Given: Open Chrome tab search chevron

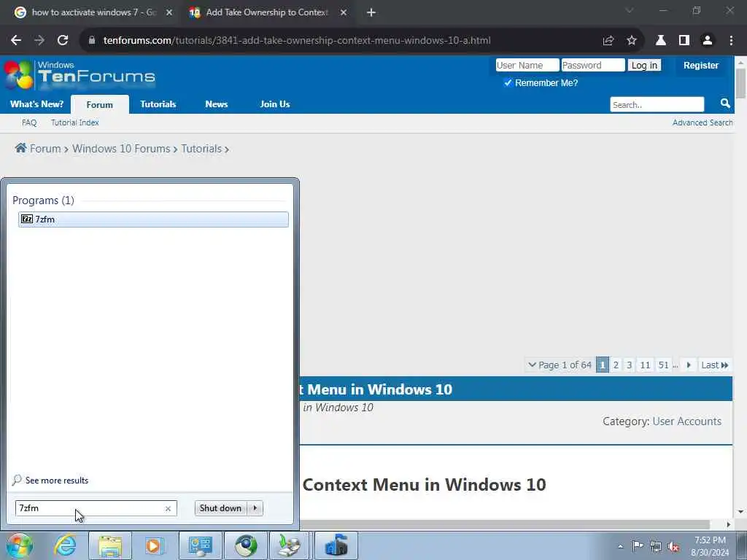Looking at the screenshot, I should (630, 10).
